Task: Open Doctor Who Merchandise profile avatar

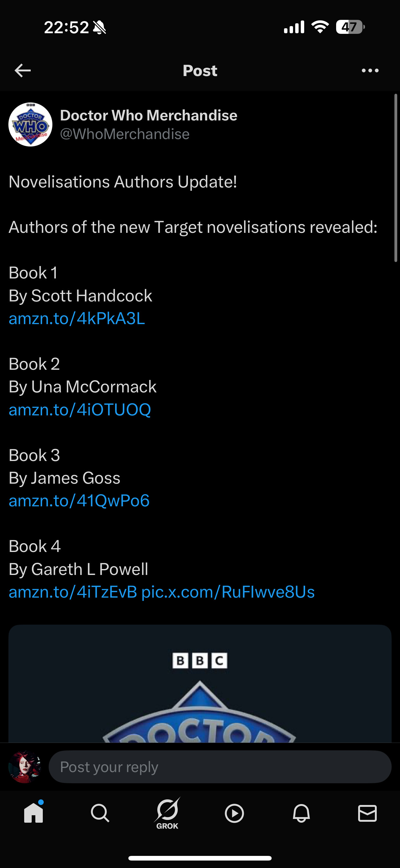Action: tap(30, 124)
